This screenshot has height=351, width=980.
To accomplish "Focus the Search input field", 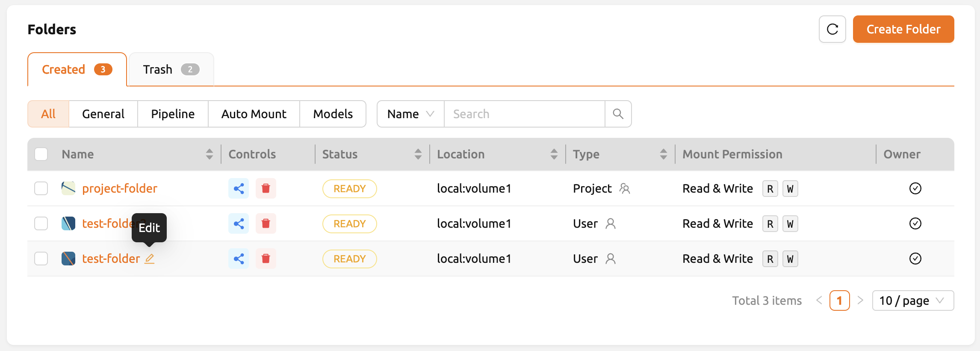I will coord(525,114).
